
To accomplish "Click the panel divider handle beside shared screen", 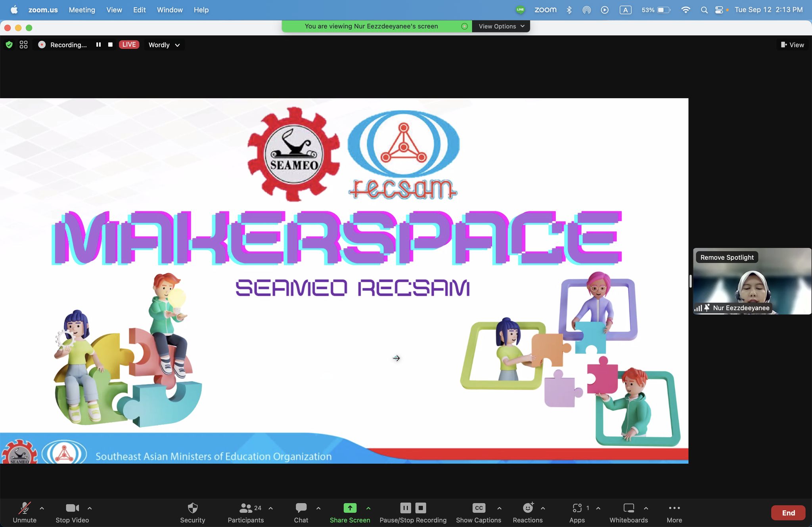I will point(691,281).
